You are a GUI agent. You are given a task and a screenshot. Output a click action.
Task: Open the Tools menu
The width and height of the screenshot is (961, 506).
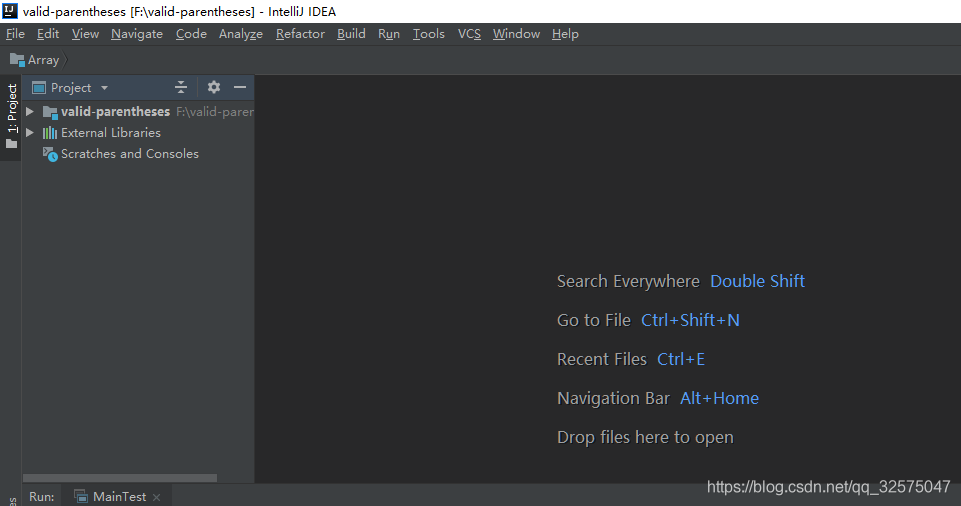tap(428, 34)
